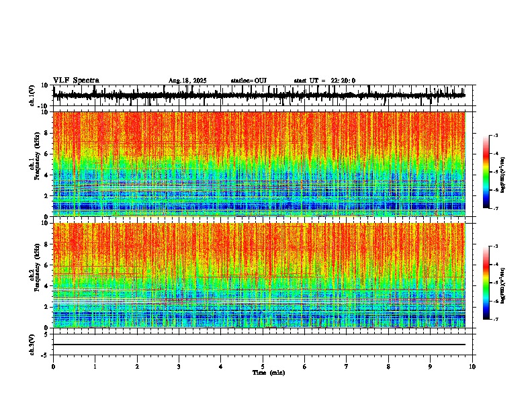Click the "Time (min)" axis label

[x=269, y=373]
